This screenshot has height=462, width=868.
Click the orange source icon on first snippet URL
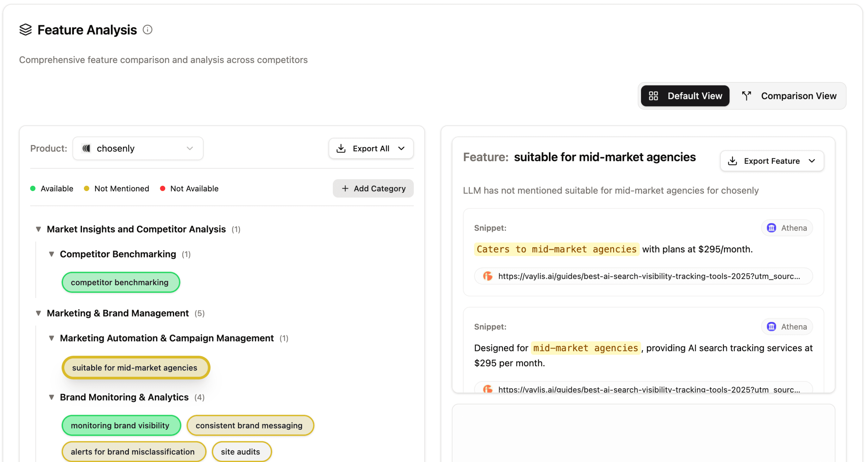click(487, 276)
